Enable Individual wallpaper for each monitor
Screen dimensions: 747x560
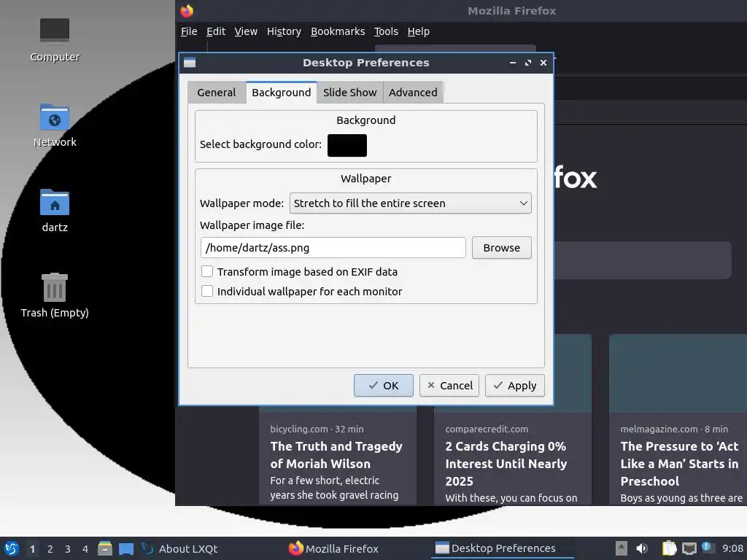pos(206,291)
